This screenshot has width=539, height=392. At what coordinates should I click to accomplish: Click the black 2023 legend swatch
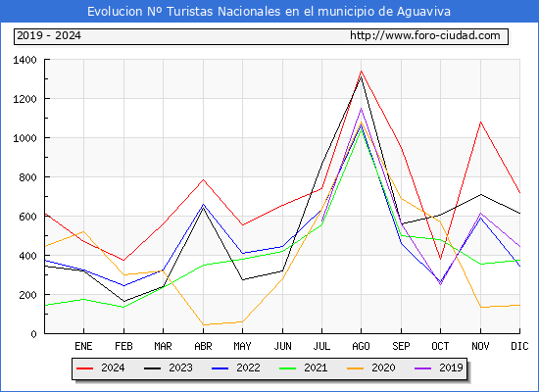pyautogui.click(x=152, y=368)
